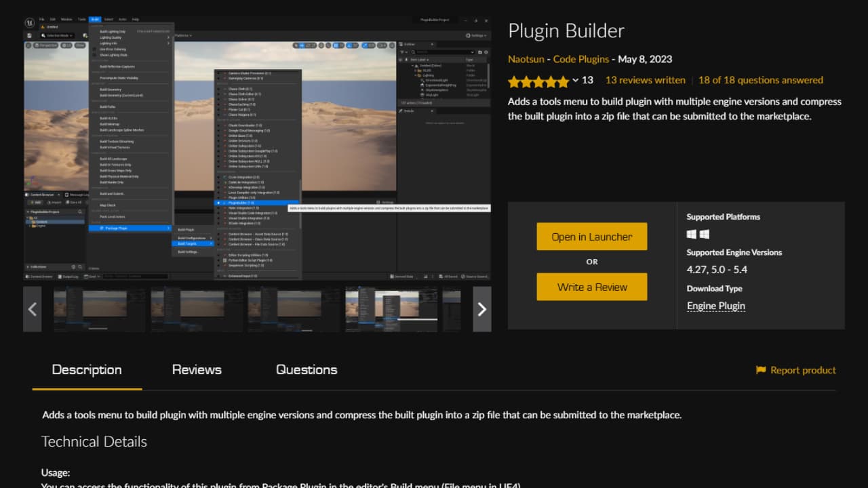Expand the rating breakdown chevron next to 13
868x488 pixels.
(x=576, y=80)
